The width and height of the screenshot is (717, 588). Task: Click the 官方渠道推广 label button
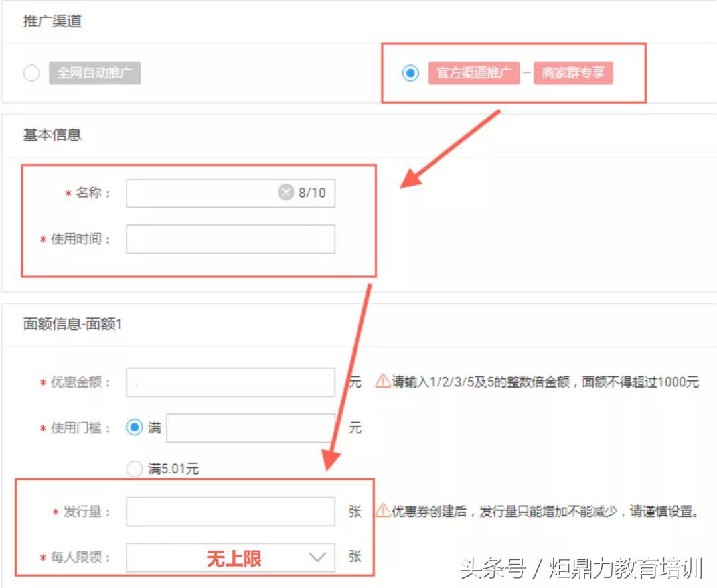tap(473, 73)
